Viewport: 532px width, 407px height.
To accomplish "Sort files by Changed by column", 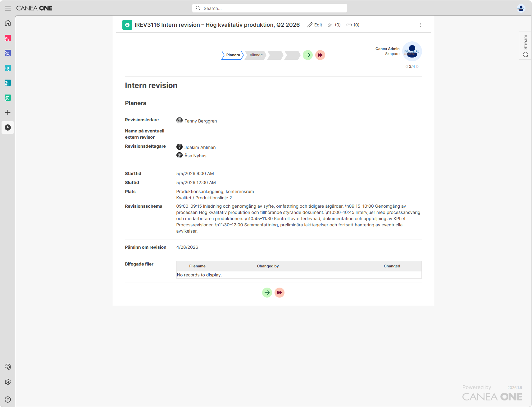I will 268,266.
